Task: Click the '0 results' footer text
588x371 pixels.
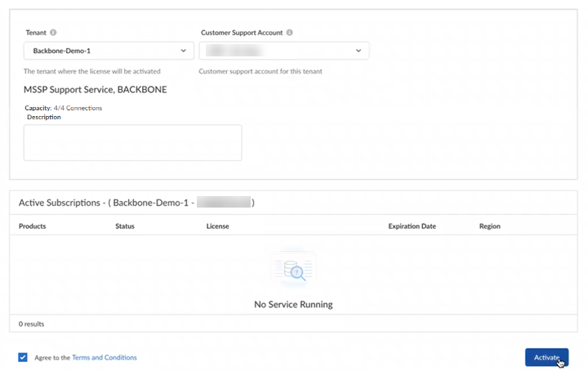Action: (32, 324)
